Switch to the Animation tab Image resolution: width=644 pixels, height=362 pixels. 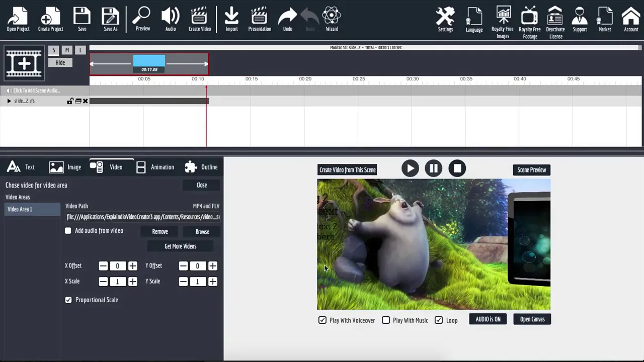pos(155,167)
